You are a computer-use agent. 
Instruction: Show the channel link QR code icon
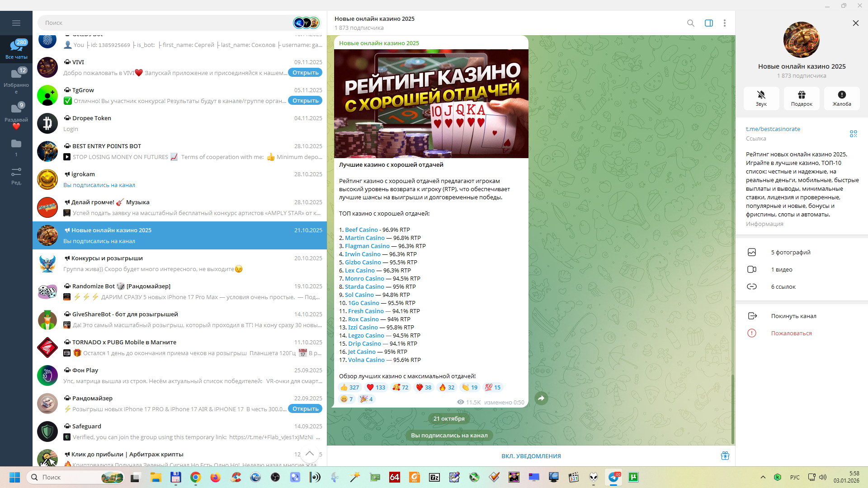tap(853, 134)
